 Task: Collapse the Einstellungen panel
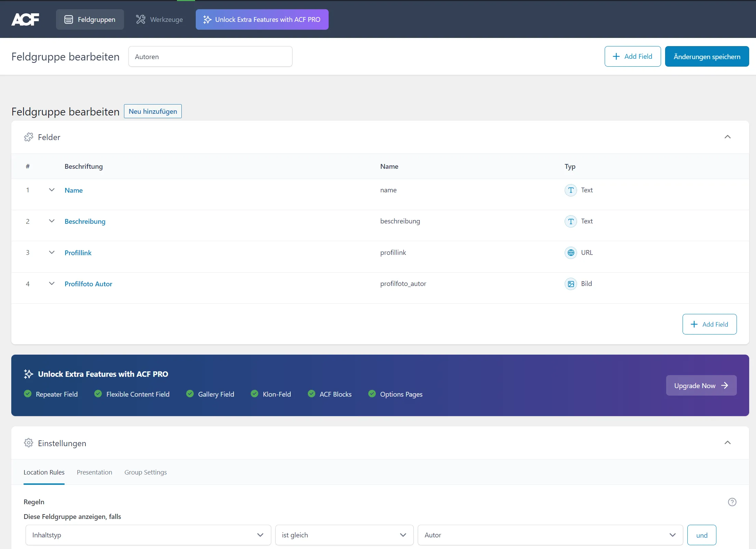(x=728, y=443)
